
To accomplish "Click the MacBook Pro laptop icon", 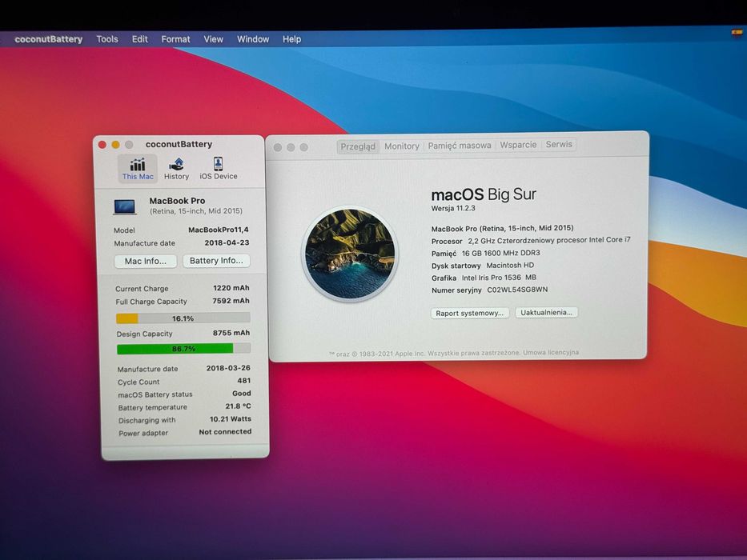I will click(125, 206).
